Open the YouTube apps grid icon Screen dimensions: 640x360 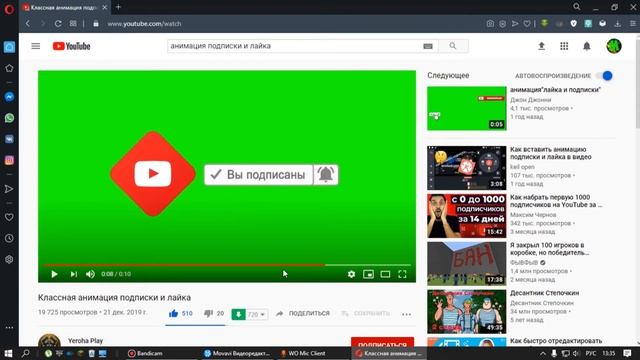tap(564, 46)
